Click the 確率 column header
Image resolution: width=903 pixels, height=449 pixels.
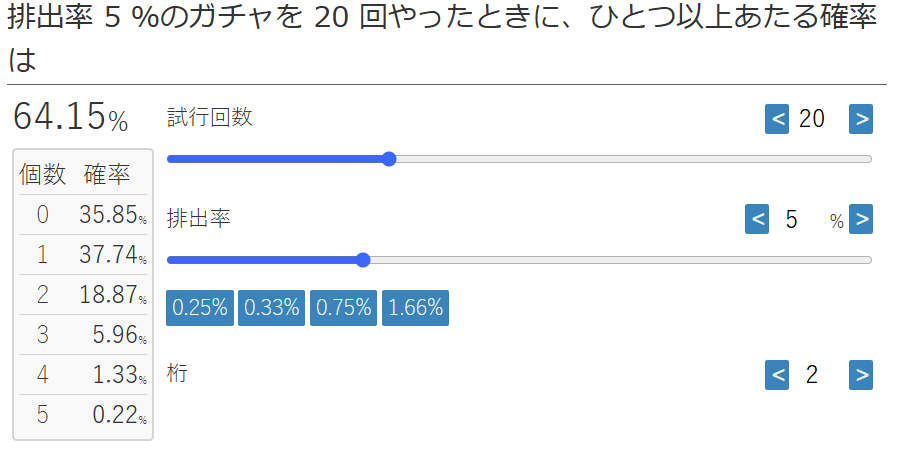point(107,175)
